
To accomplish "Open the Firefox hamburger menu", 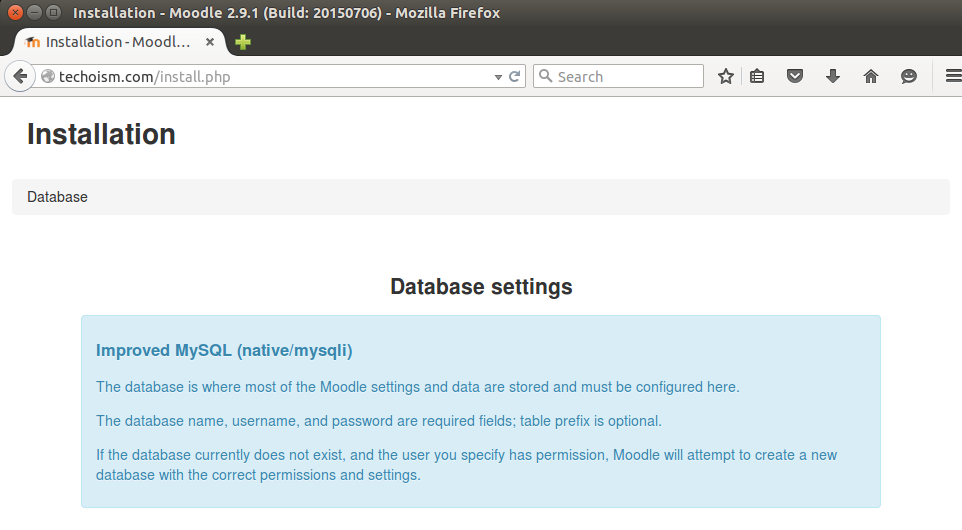I will coord(953,76).
